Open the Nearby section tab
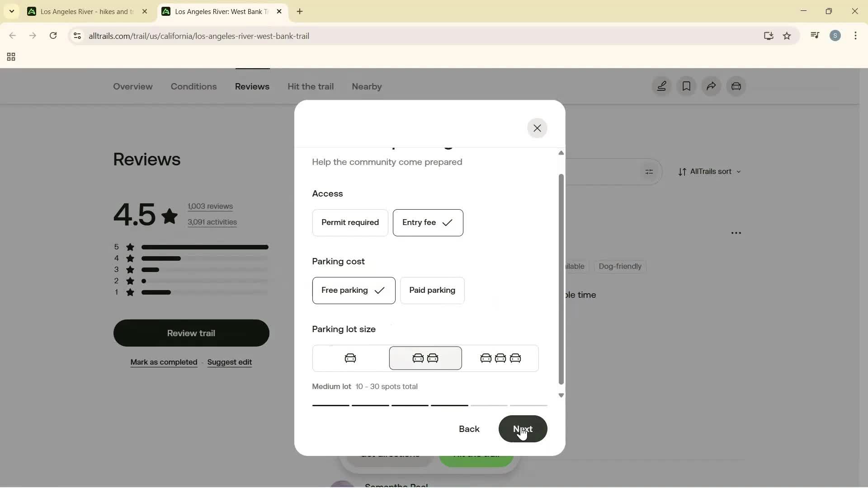The width and height of the screenshot is (868, 488). click(x=366, y=86)
